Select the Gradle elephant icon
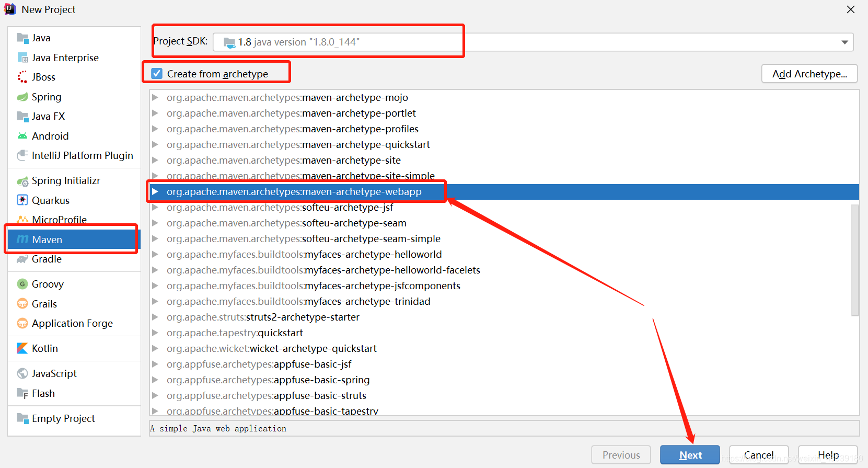Screen dimensions: 868x468 point(22,259)
